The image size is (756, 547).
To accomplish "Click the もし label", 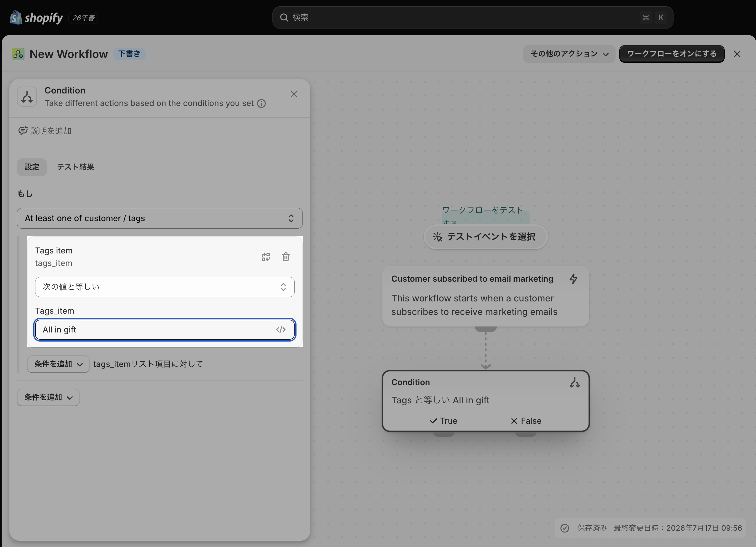I will point(25,194).
